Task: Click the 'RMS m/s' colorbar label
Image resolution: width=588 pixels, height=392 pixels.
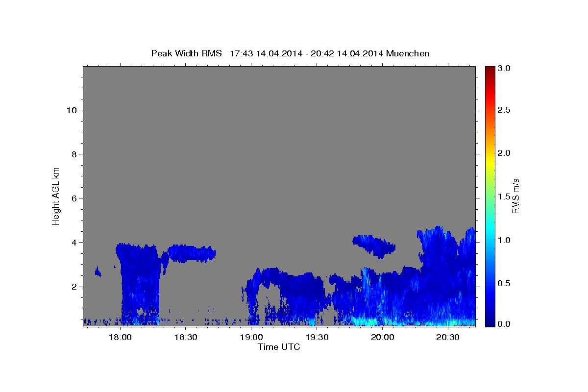Action: [515, 196]
